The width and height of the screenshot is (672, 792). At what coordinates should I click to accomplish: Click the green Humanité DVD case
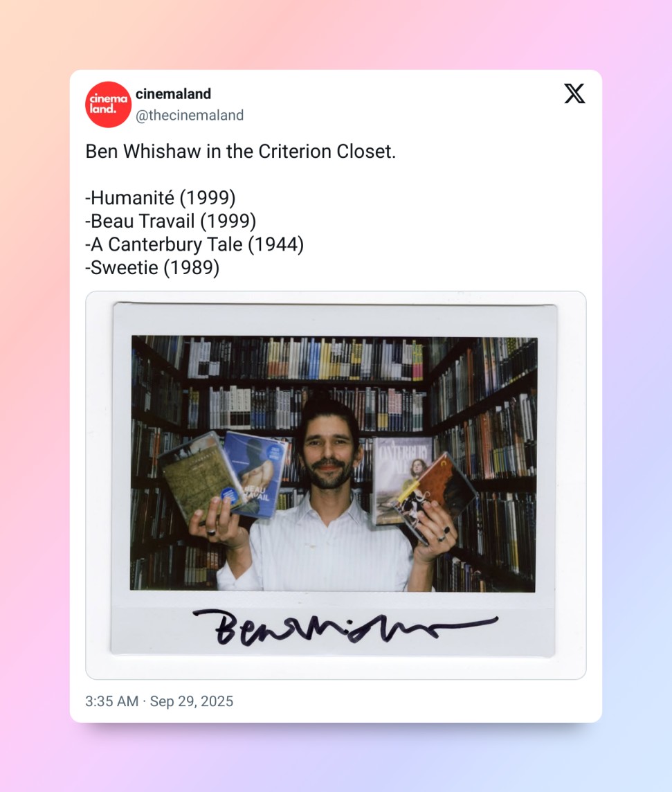pos(199,476)
